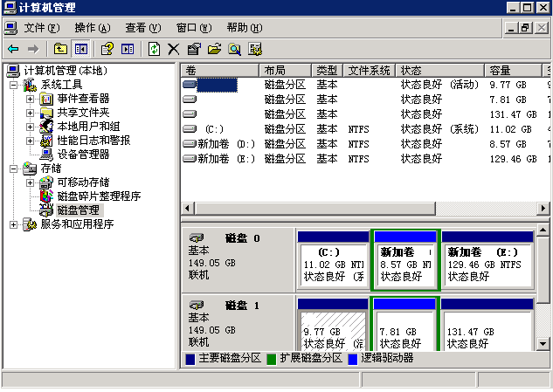Open the 操作(A) menu
This screenshot has width=553, height=392.
click(92, 28)
